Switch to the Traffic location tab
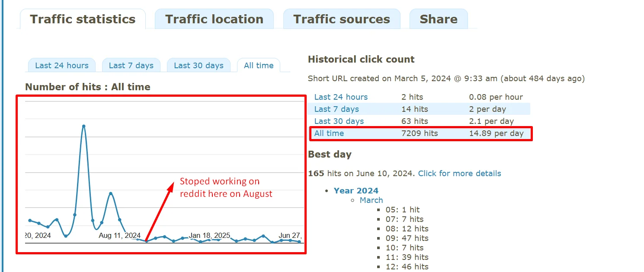Viewport: 644px width, 272px height. [214, 19]
